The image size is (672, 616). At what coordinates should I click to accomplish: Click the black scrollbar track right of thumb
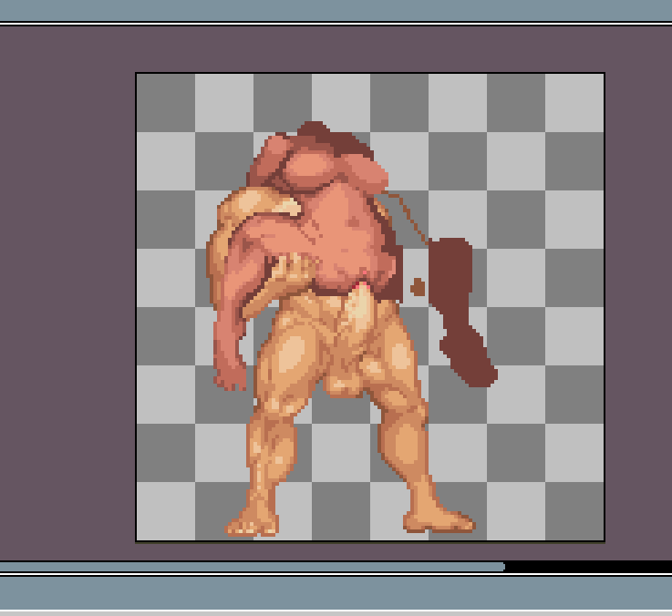coord(588,567)
